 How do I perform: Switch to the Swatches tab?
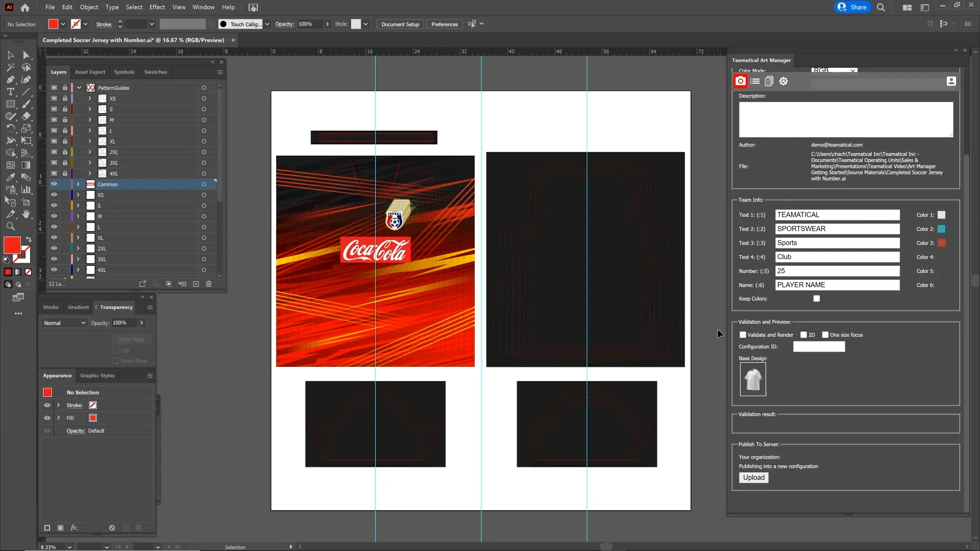tap(155, 72)
